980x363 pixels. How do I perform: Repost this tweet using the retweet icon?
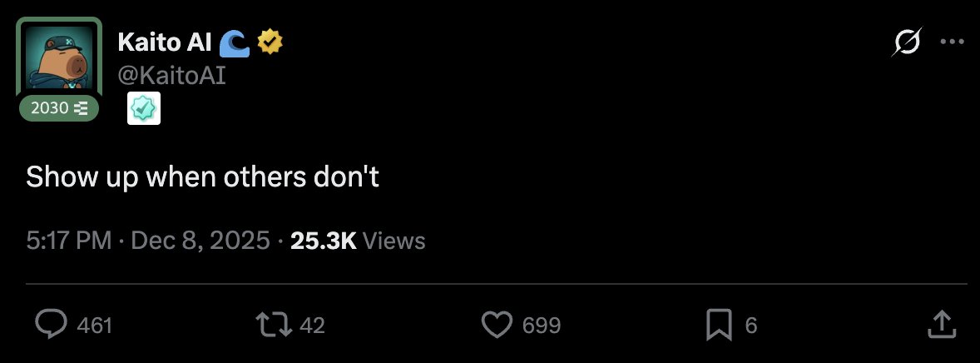274,325
